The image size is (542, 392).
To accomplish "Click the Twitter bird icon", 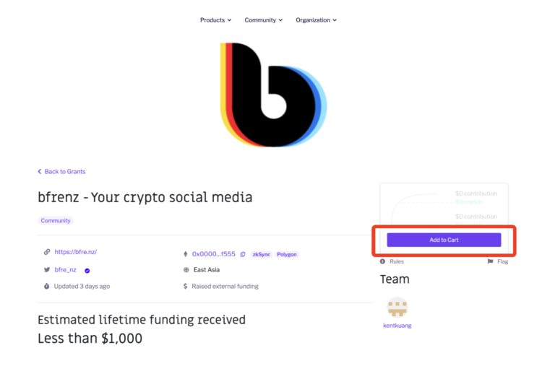I will pyautogui.click(x=47, y=270).
